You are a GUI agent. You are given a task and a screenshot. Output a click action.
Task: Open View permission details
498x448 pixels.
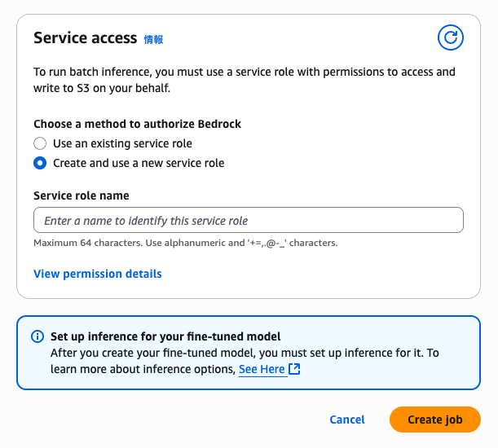(x=98, y=274)
